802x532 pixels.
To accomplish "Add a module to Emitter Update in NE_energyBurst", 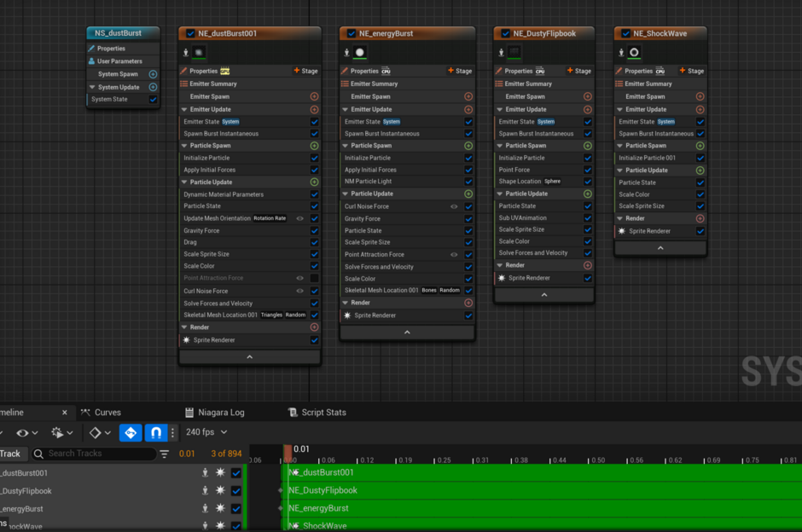I will tap(468, 110).
